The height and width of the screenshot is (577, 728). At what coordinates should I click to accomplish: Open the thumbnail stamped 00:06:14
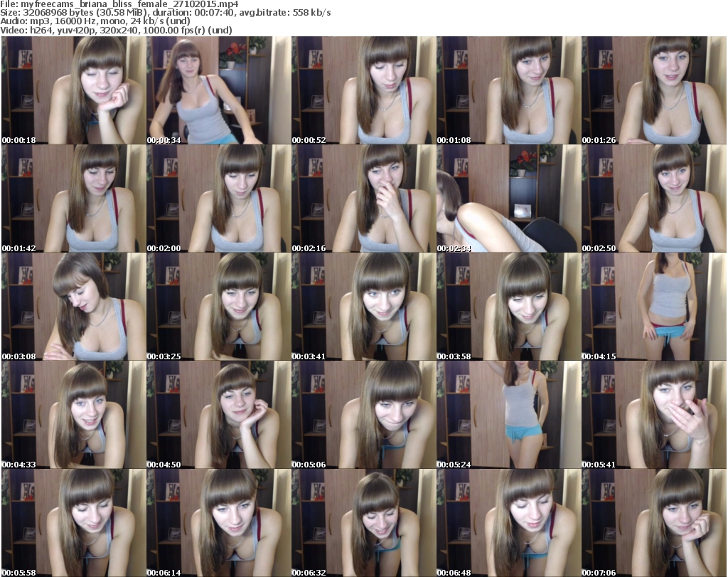tap(219, 523)
